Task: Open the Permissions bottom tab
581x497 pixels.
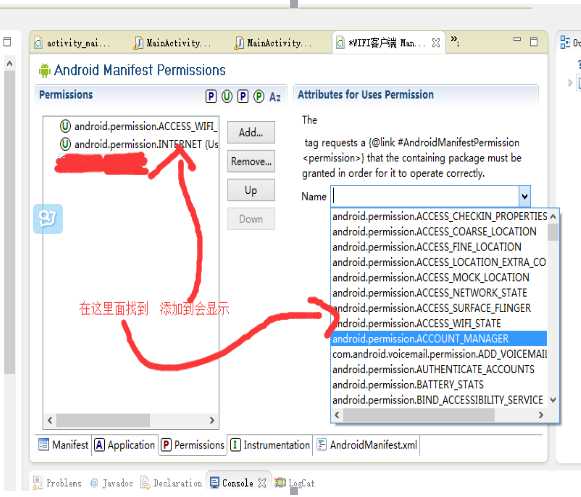Action: (193, 445)
